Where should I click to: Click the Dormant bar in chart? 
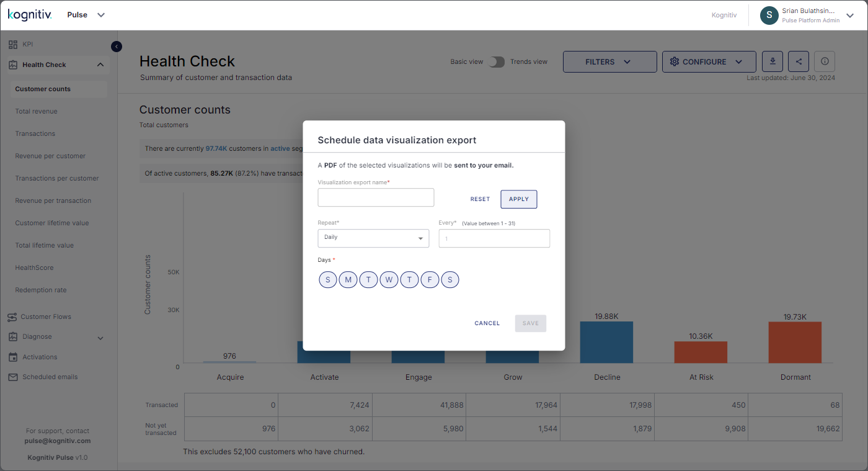795,342
